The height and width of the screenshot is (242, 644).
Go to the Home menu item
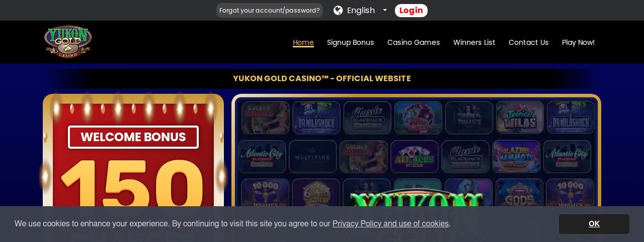(x=303, y=42)
